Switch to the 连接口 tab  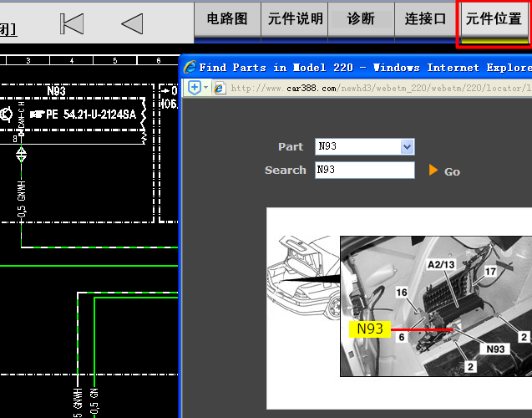[425, 19]
